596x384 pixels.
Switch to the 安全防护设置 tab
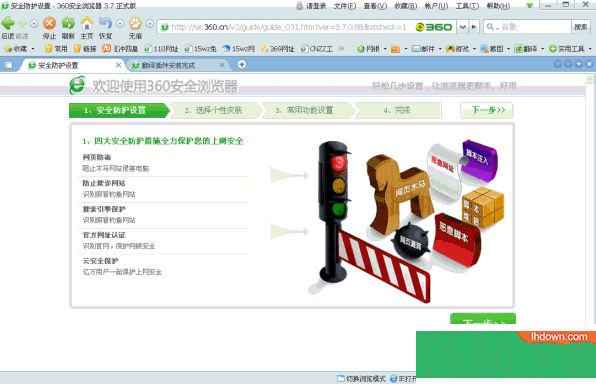point(72,65)
